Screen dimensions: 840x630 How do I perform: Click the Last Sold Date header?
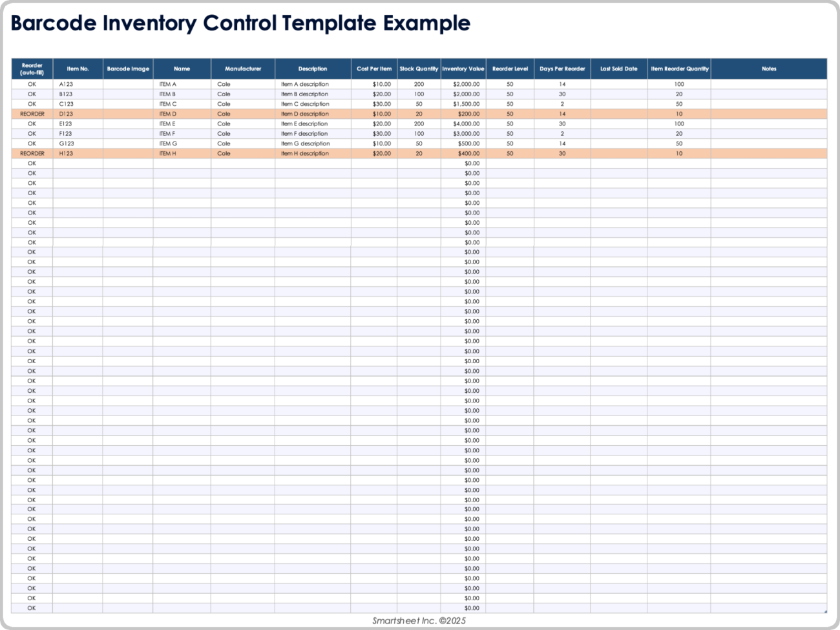[x=619, y=68]
